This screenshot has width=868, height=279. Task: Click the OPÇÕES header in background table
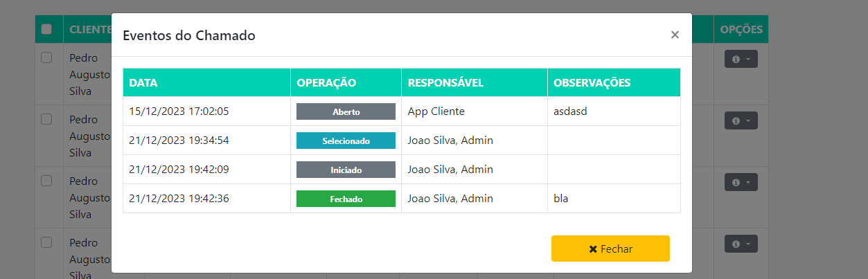[x=741, y=29]
